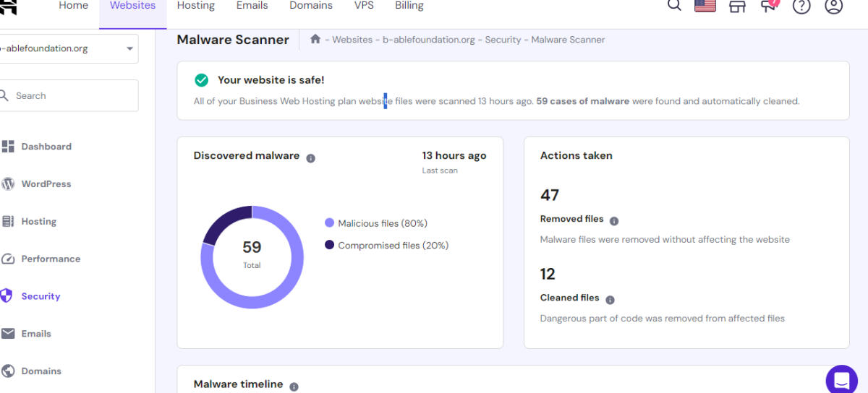868x393 pixels.
Task: Click the sidebar Search input field
Action: pos(72,95)
